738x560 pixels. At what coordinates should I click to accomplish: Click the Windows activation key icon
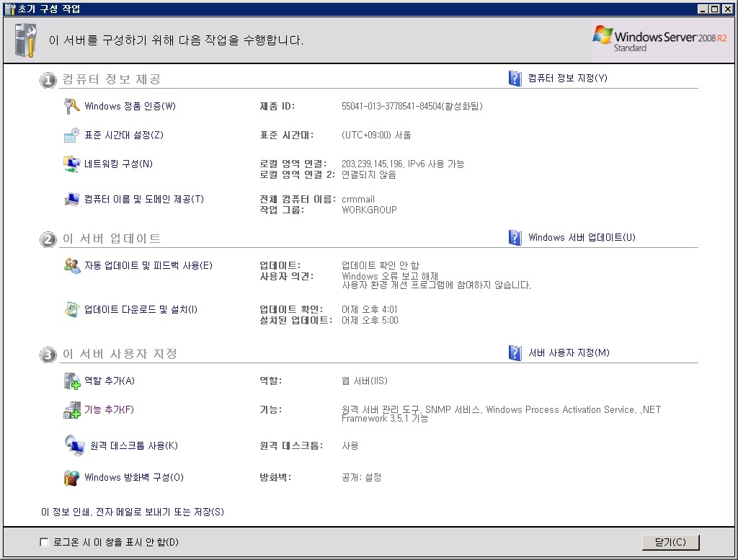click(71, 107)
